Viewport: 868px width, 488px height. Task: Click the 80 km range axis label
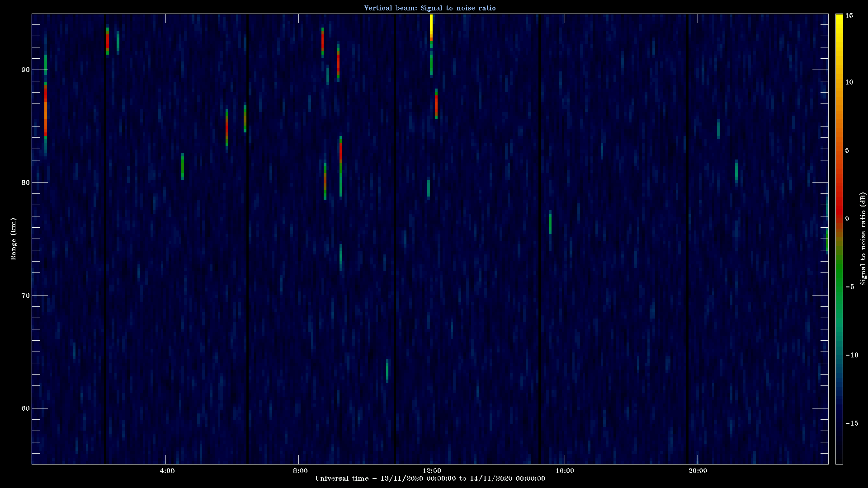[x=25, y=183]
